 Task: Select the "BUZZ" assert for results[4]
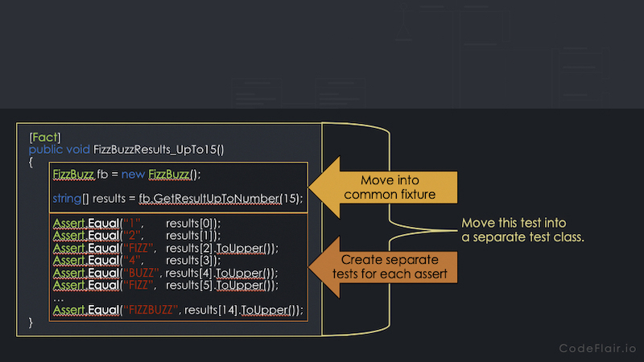[x=166, y=273]
